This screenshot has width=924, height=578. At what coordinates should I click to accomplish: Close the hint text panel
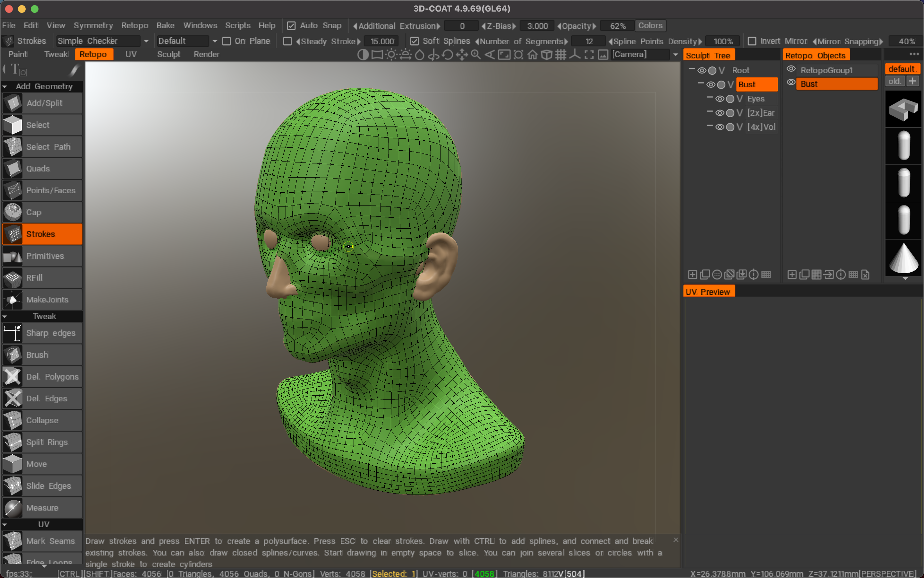[x=676, y=540]
